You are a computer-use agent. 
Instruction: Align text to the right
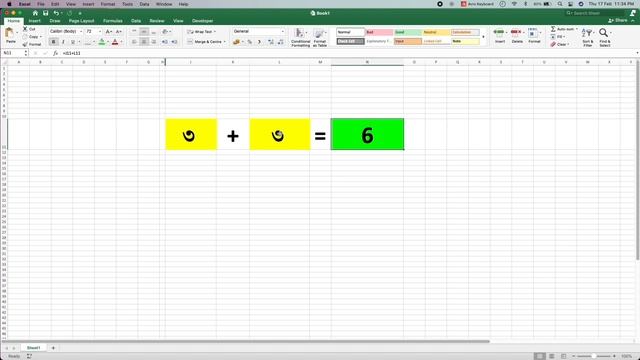154,42
